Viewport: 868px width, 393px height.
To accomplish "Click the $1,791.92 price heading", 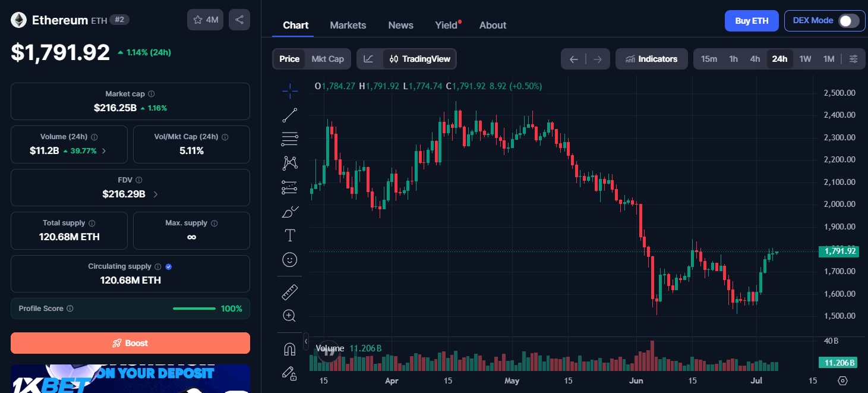I will [61, 52].
